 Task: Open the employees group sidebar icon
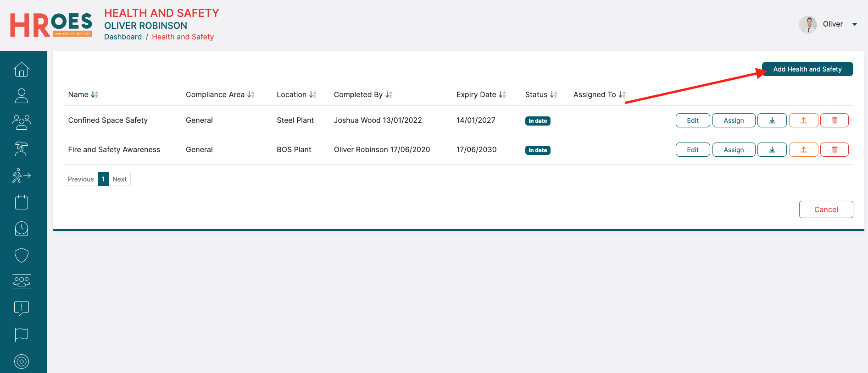tap(22, 122)
